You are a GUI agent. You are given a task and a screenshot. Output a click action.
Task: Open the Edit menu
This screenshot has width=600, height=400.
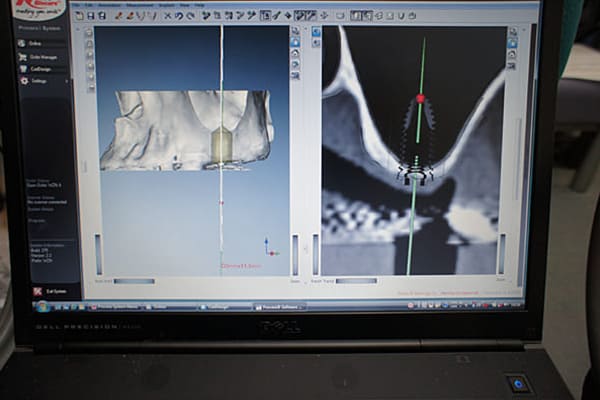[90, 4]
